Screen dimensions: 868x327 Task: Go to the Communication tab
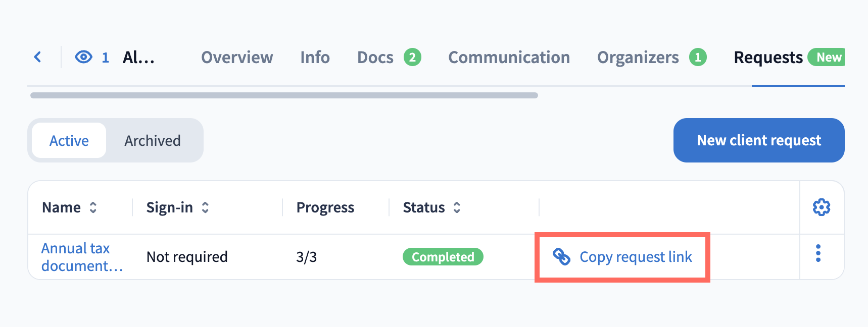(509, 58)
